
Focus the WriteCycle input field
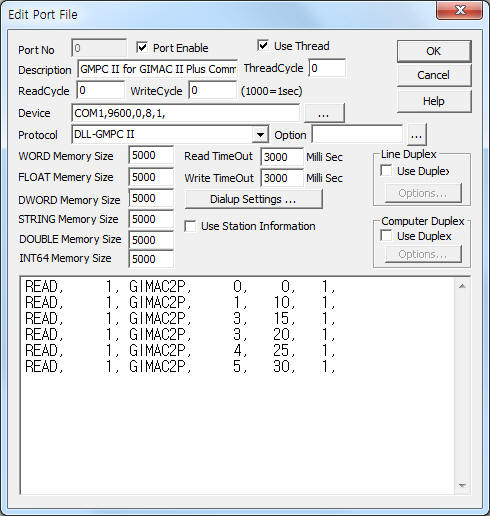pyautogui.click(x=212, y=90)
